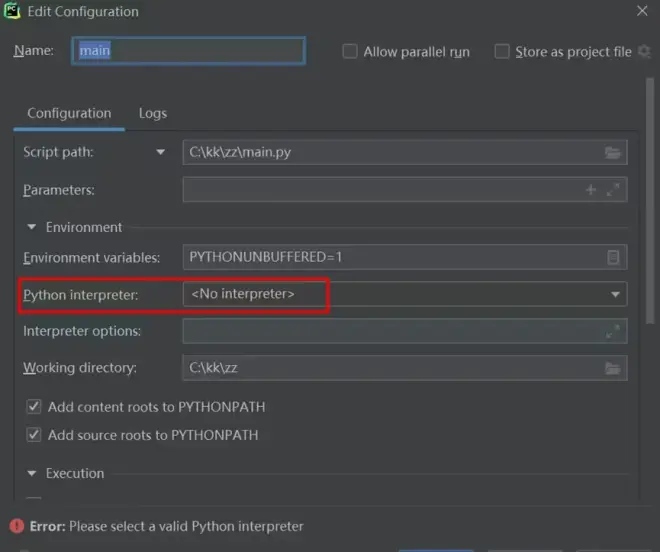Click the PyCharm logo in title bar

coord(12,11)
